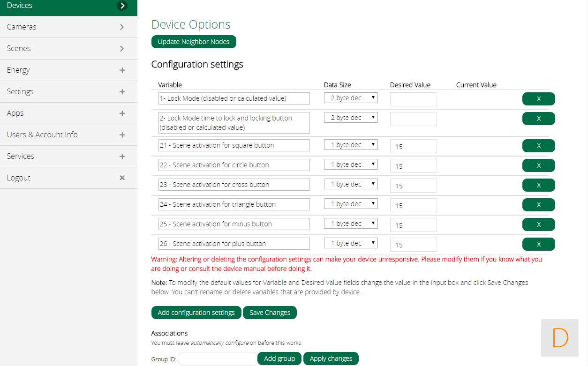Image resolution: width=588 pixels, height=366 pixels.
Task: Click Update Neighbor Nodes button
Action: pyautogui.click(x=194, y=42)
